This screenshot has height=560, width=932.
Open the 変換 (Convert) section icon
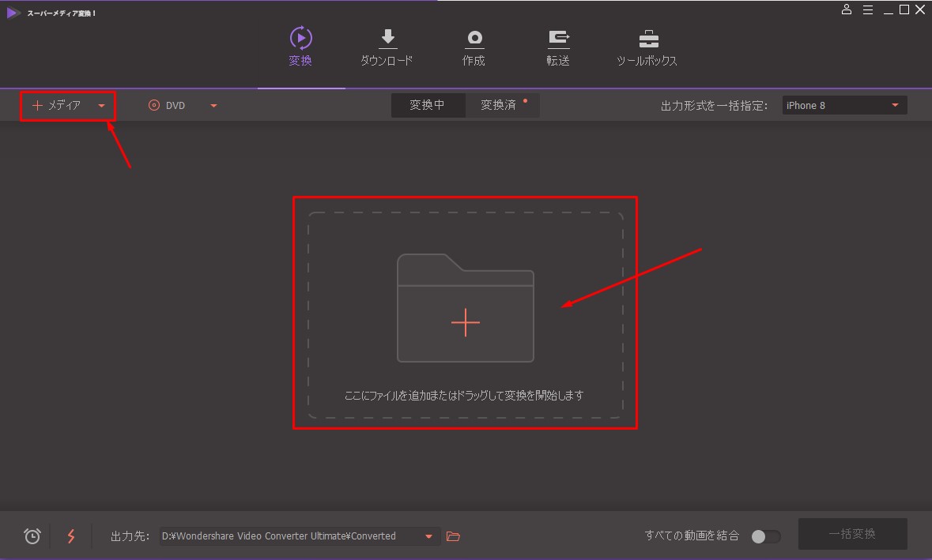pos(300,38)
